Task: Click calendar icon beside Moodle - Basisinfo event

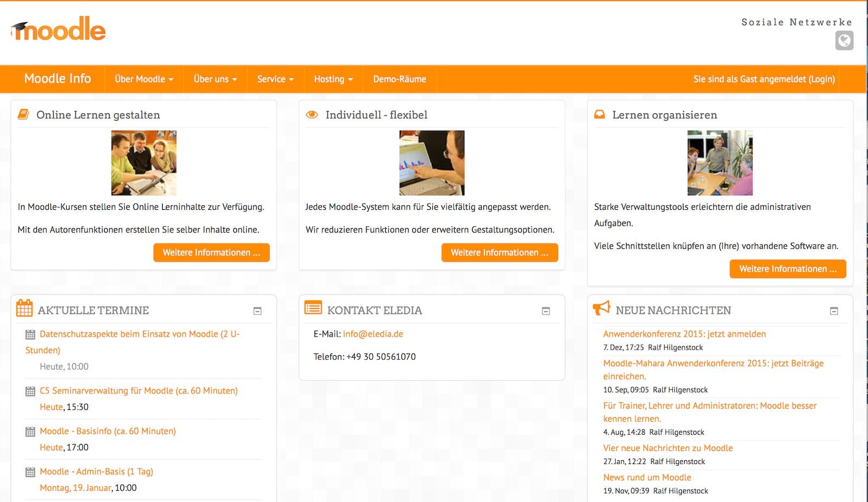Action: pos(30,432)
